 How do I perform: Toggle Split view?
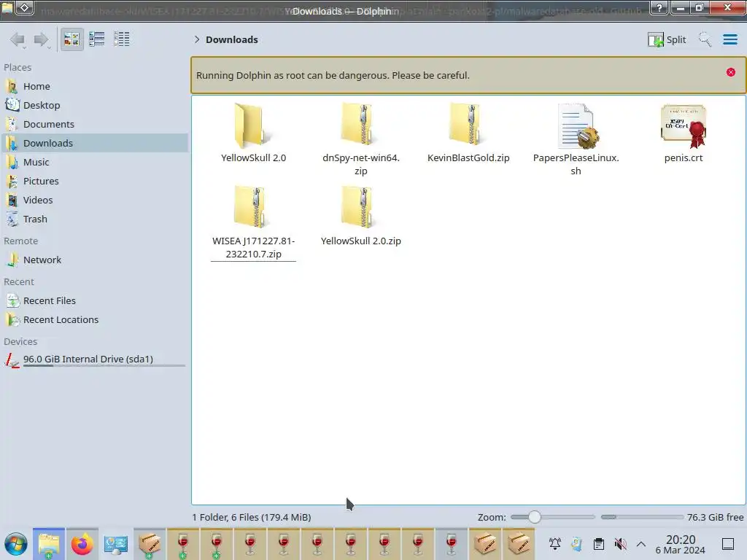pyautogui.click(x=667, y=39)
